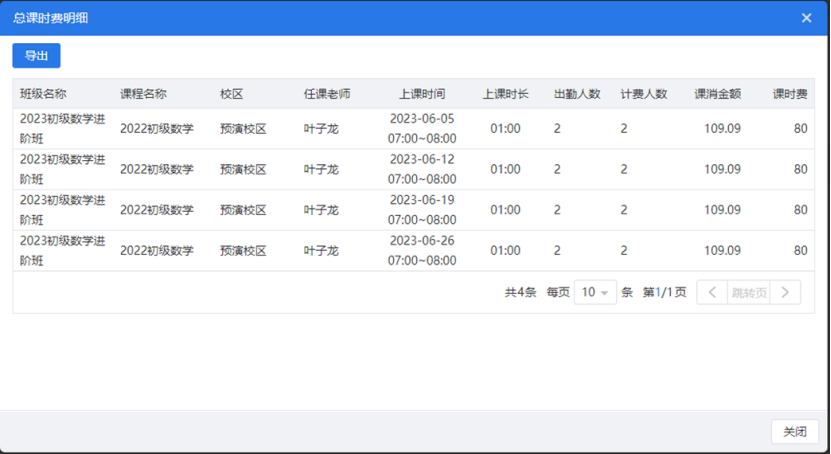
Task: Select the 上课时长 column header
Action: [x=505, y=94]
